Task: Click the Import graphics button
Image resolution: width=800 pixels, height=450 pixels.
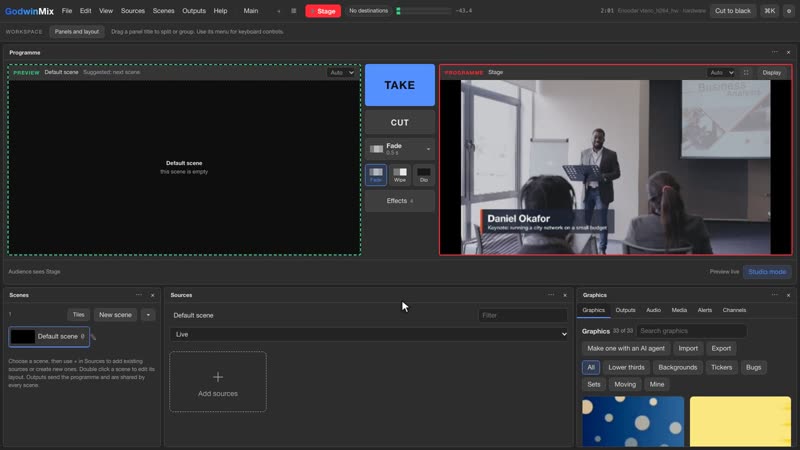Action: 688,348
